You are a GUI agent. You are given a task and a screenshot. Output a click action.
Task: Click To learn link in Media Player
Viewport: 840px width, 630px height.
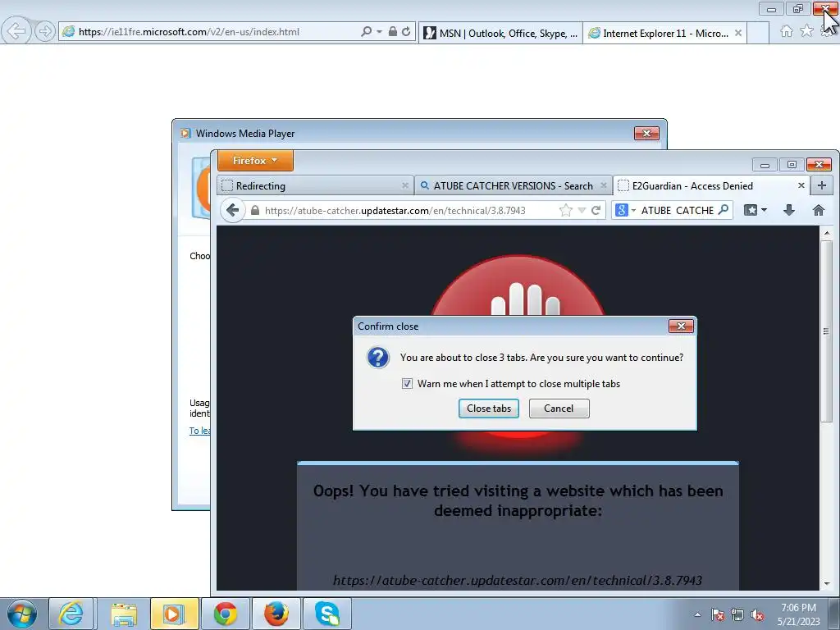pos(200,431)
